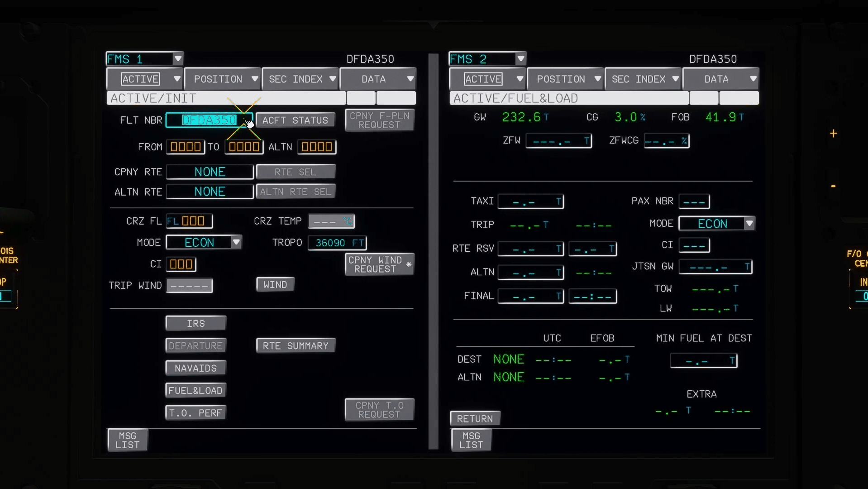The height and width of the screenshot is (489, 868).
Task: Open MSG LIST on FMS 1
Action: (x=128, y=440)
